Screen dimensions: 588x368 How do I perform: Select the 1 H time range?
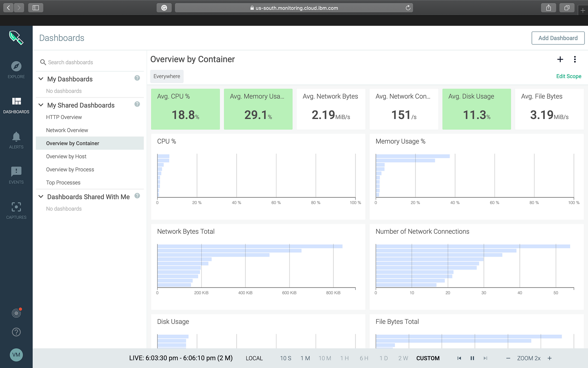pyautogui.click(x=345, y=358)
